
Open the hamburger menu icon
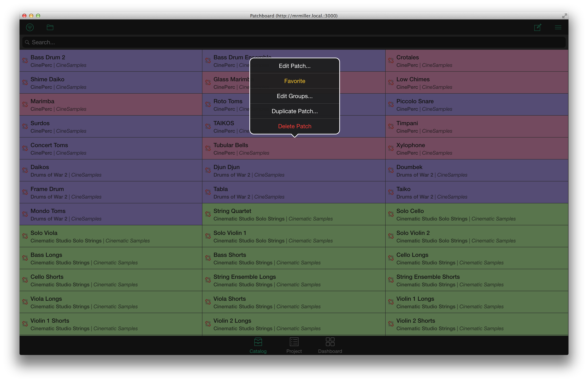coord(558,27)
